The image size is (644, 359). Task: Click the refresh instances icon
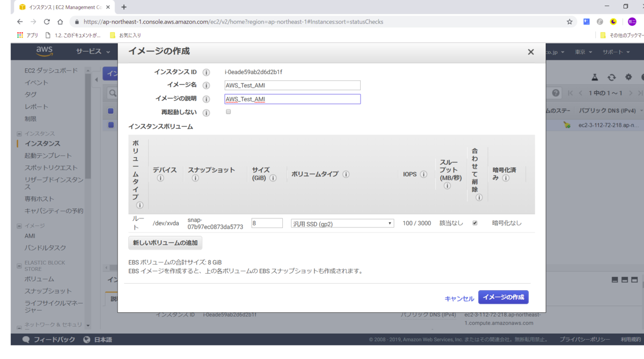612,77
